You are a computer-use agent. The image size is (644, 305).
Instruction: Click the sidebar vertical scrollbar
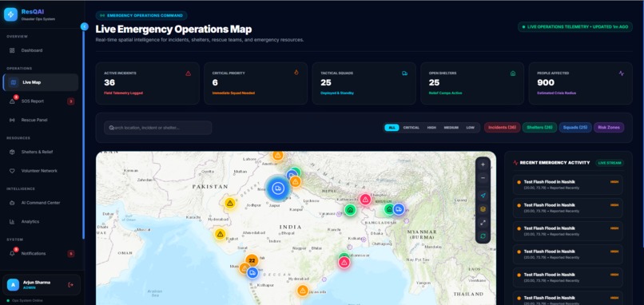[x=83, y=135]
